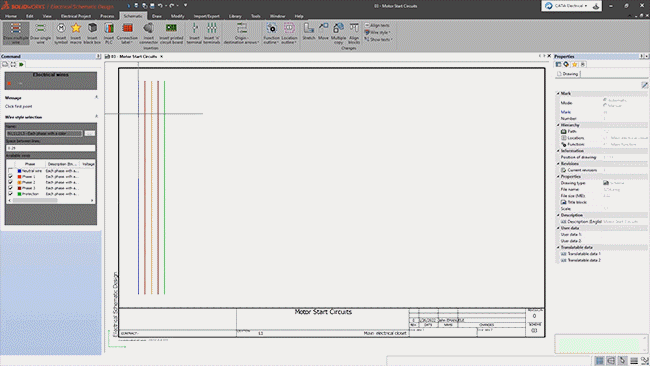The height and width of the screenshot is (366, 650).
Task: Select Manual mark mode radio button
Action: point(605,105)
